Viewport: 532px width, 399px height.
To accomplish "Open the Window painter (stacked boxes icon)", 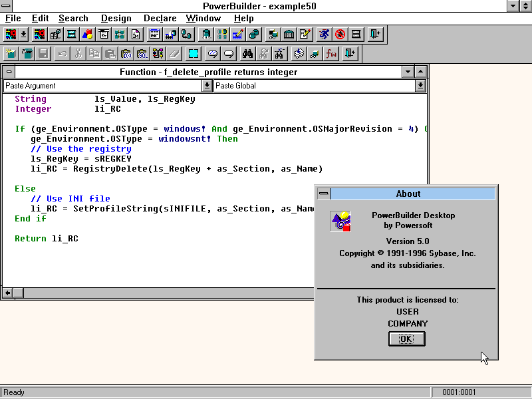I will click(55, 35).
